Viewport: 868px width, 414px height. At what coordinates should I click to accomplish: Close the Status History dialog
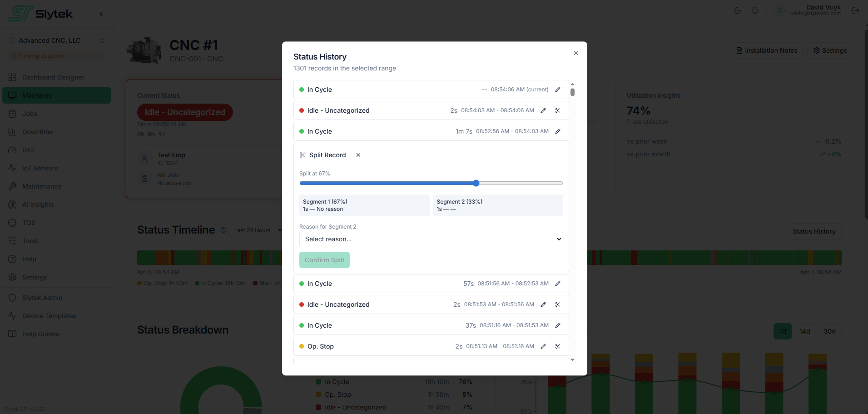point(576,53)
